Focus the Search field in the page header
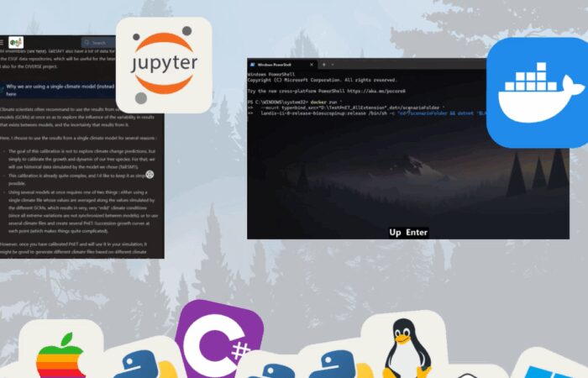Screen dimensions: 588x378 (97, 43)
